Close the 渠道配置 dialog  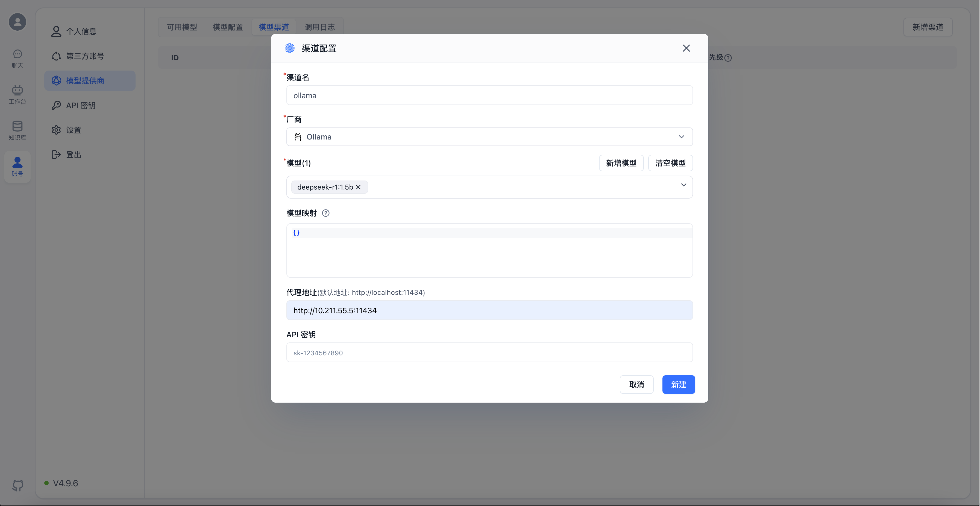686,48
